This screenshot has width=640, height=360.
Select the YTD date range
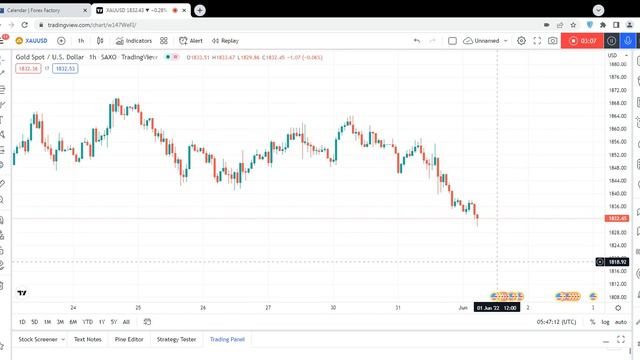coord(88,322)
